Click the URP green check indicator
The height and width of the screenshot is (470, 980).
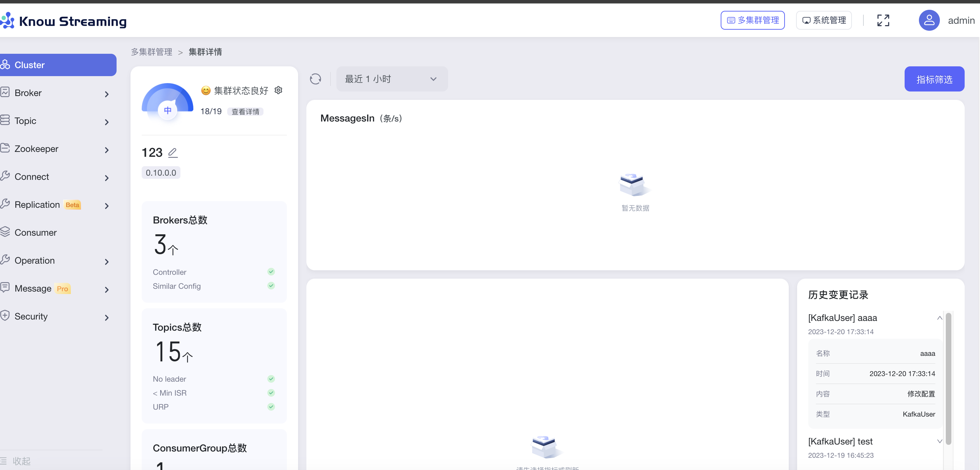(x=271, y=406)
